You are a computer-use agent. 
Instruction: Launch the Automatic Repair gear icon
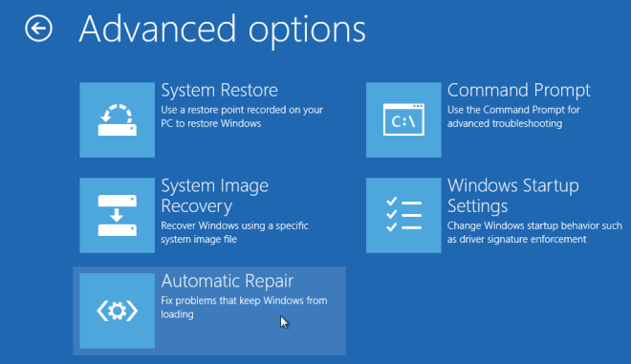[117, 310]
